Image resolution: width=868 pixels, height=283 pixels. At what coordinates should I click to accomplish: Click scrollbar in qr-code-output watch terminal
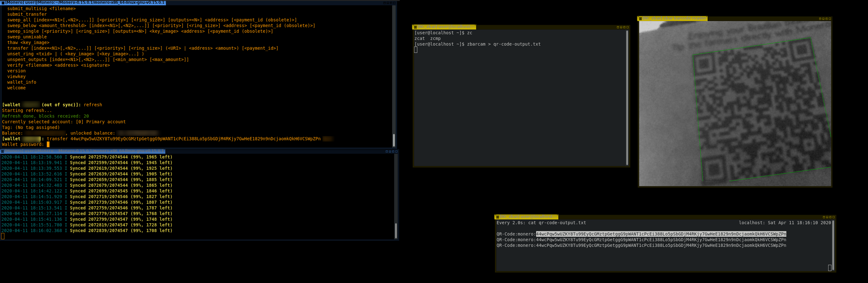(x=833, y=242)
